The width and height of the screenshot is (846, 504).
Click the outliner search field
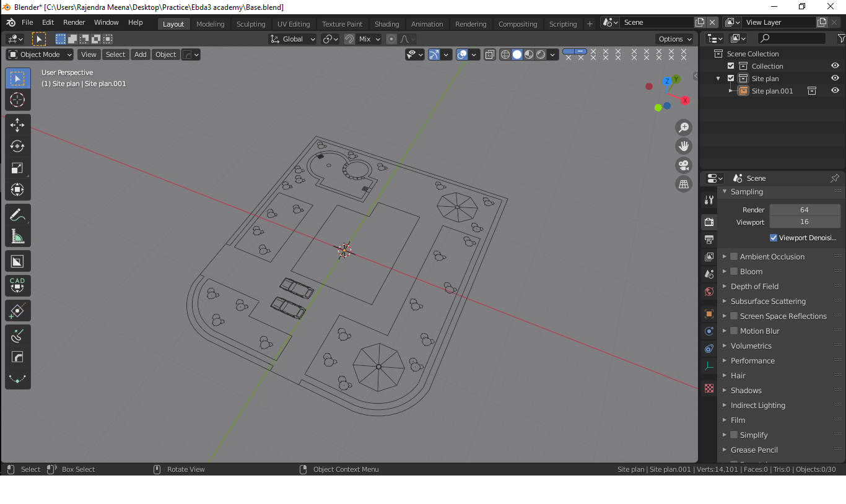click(x=791, y=38)
